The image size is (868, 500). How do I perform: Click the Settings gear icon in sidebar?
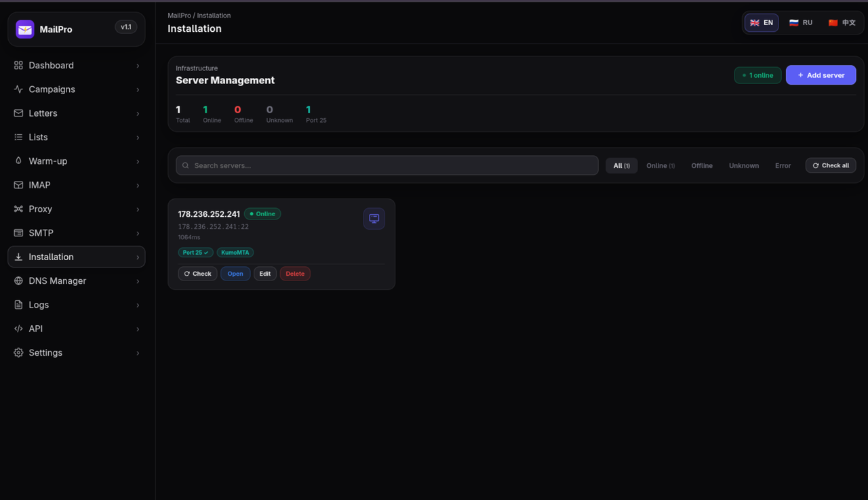[18, 352]
